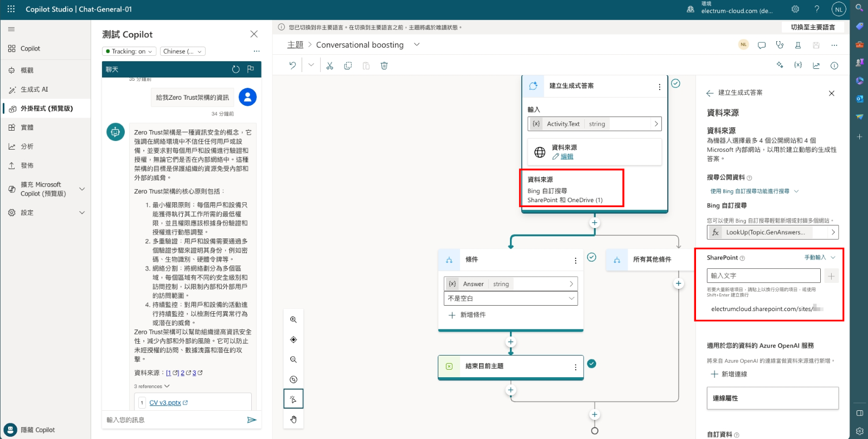This screenshot has height=439, width=868.
Task: Restart the test chat conversation
Action: [235, 69]
